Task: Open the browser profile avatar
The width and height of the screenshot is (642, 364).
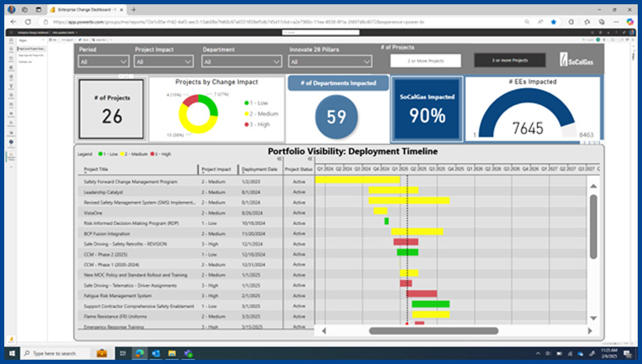Action: [x=11, y=9]
